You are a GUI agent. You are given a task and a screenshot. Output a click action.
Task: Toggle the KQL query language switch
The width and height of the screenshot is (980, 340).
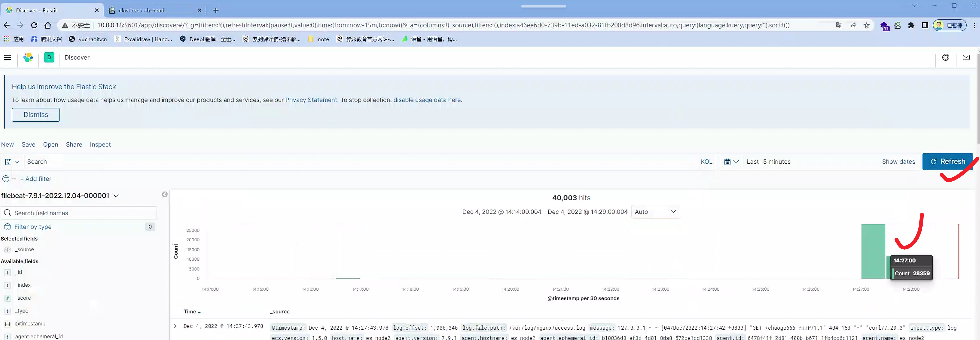coord(706,162)
